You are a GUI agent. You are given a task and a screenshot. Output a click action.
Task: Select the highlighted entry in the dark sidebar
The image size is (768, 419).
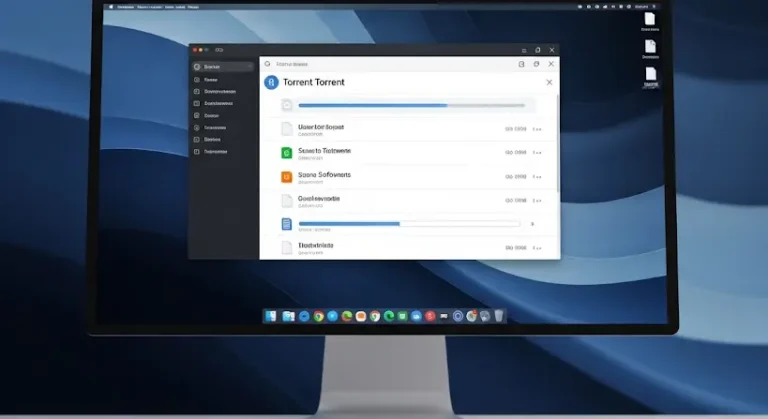[x=223, y=67]
